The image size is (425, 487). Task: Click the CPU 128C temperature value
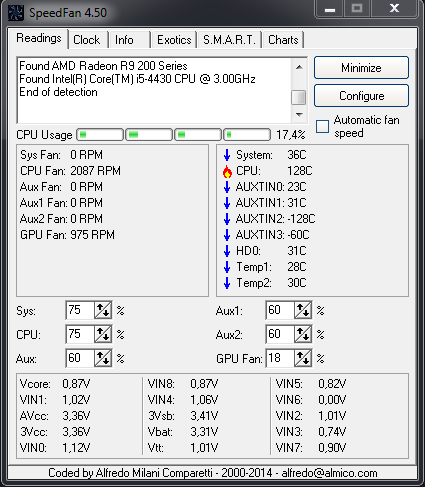point(300,171)
